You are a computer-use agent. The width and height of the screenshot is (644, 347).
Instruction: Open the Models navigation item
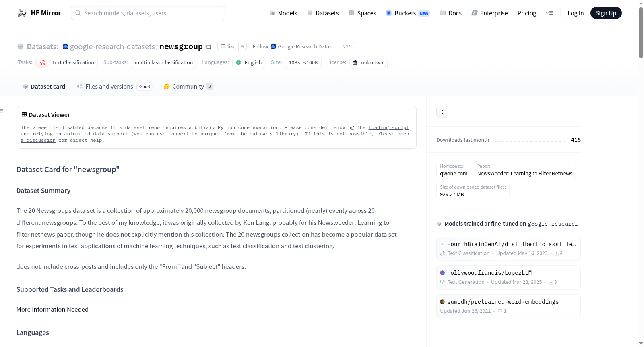pyautogui.click(x=283, y=13)
